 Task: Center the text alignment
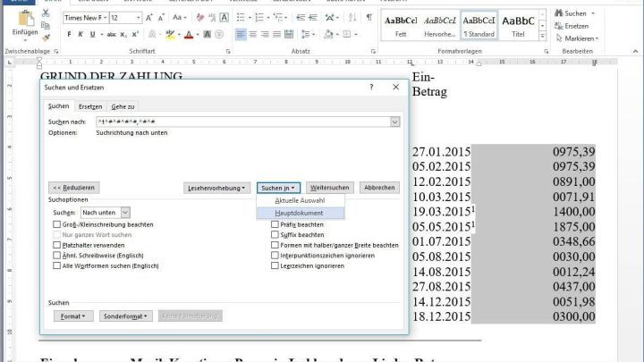(252, 35)
